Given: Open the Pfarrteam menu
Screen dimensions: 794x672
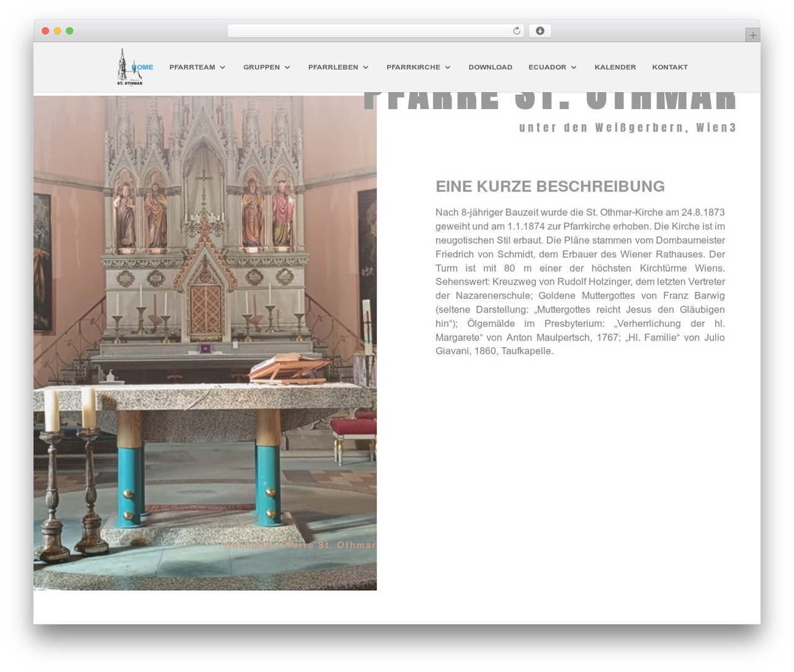Looking at the screenshot, I should click(192, 67).
